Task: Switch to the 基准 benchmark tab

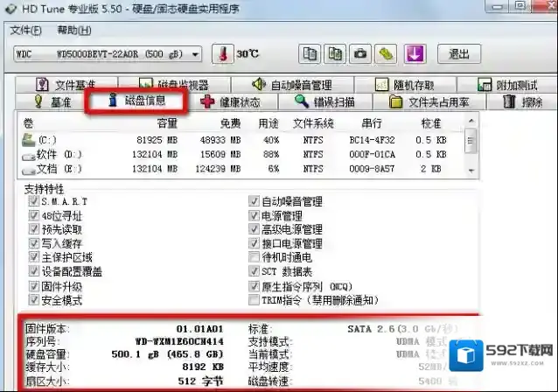Action: (x=52, y=102)
